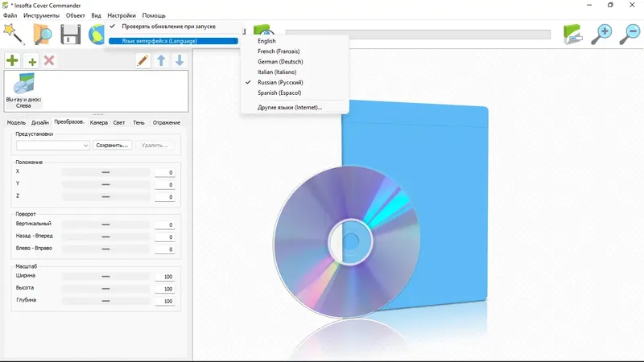Click the Сохранить... button

(x=112, y=146)
